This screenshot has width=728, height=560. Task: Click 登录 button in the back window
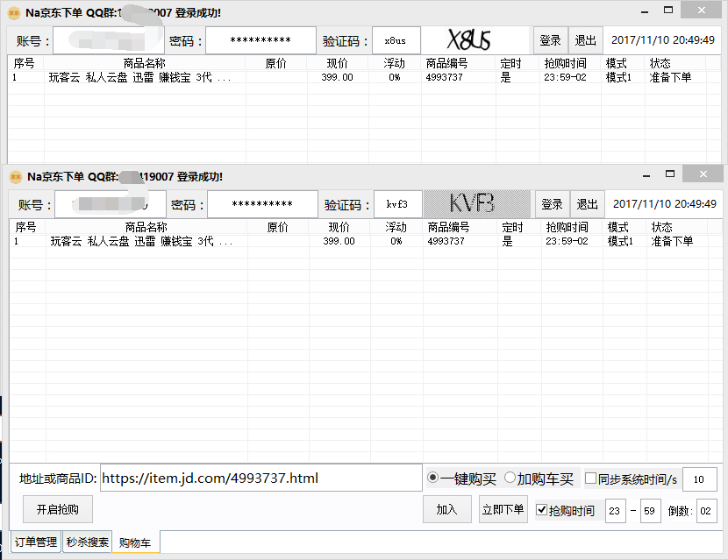tap(551, 40)
